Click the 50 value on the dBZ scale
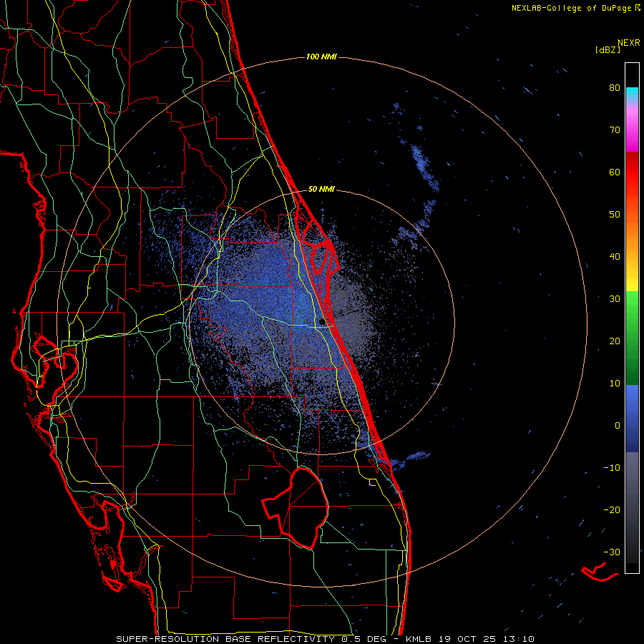This screenshot has height=644, width=644. 615,215
